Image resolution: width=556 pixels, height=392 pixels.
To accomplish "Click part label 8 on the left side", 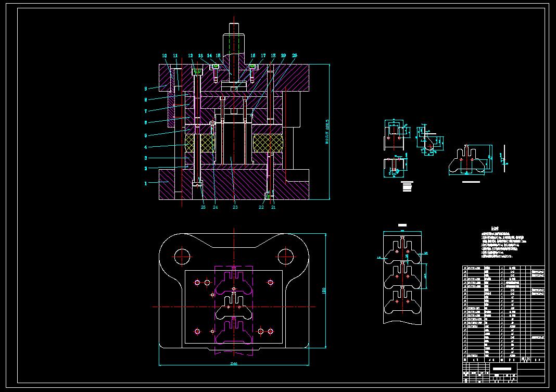I will 145,100.
